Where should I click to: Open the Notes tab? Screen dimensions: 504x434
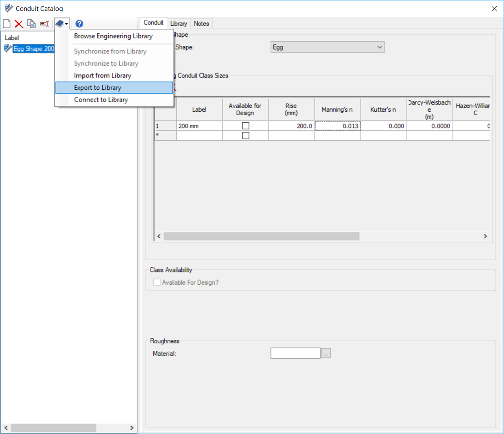[201, 24]
